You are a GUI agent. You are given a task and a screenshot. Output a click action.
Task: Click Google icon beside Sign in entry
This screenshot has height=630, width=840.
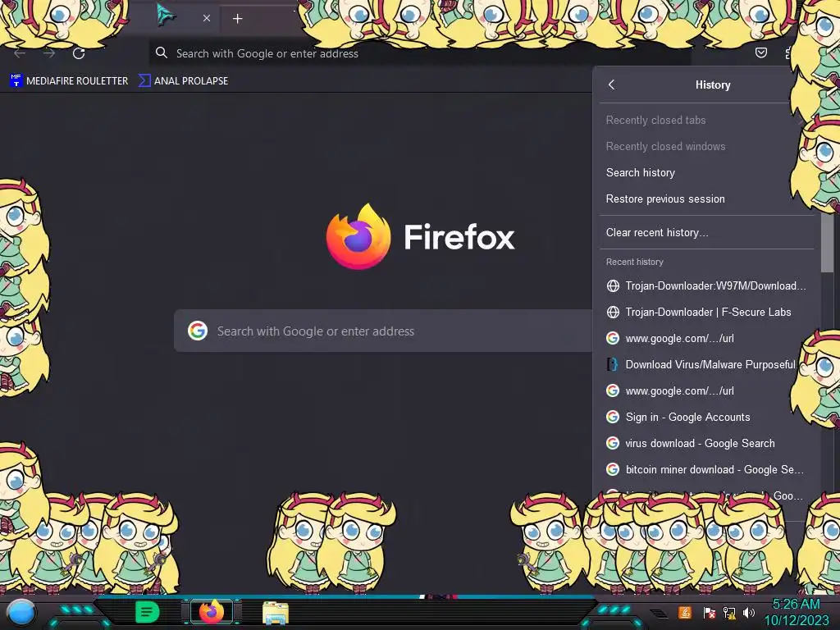pos(613,417)
